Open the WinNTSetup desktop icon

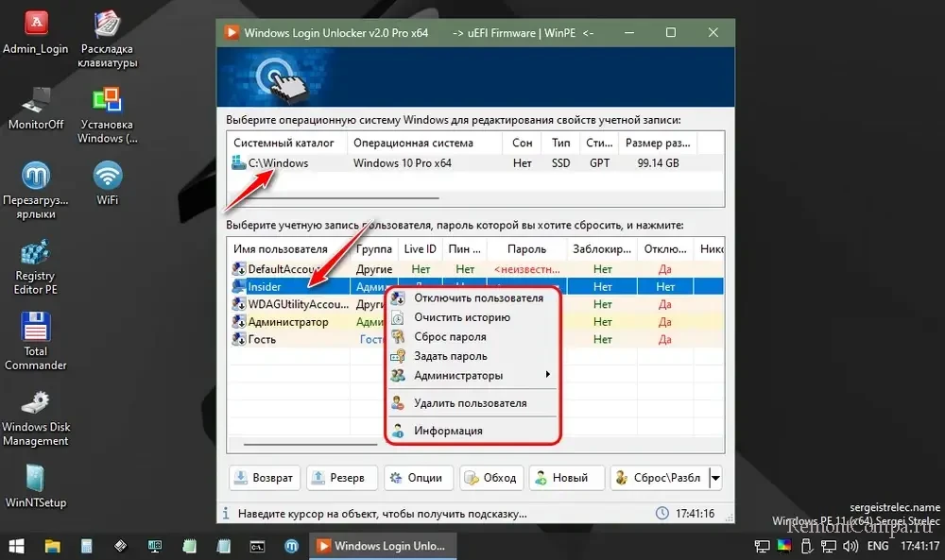pyautogui.click(x=36, y=486)
